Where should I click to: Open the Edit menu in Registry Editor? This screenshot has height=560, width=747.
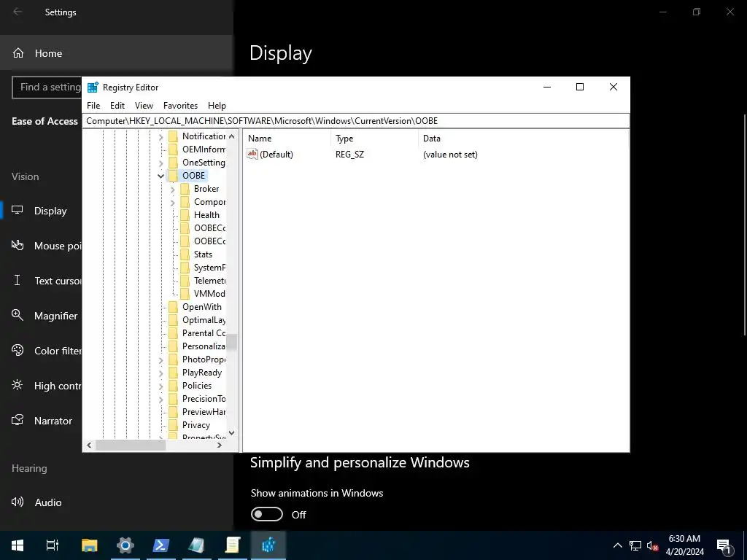(x=117, y=106)
